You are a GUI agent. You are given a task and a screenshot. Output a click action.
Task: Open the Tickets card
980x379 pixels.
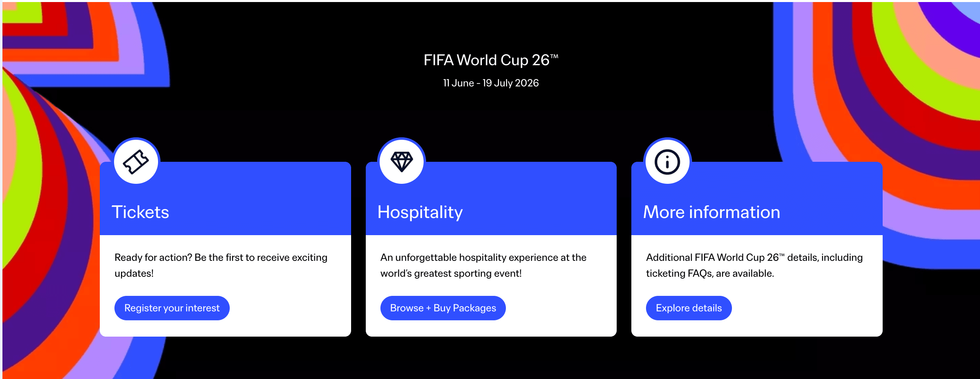pyautogui.click(x=141, y=212)
